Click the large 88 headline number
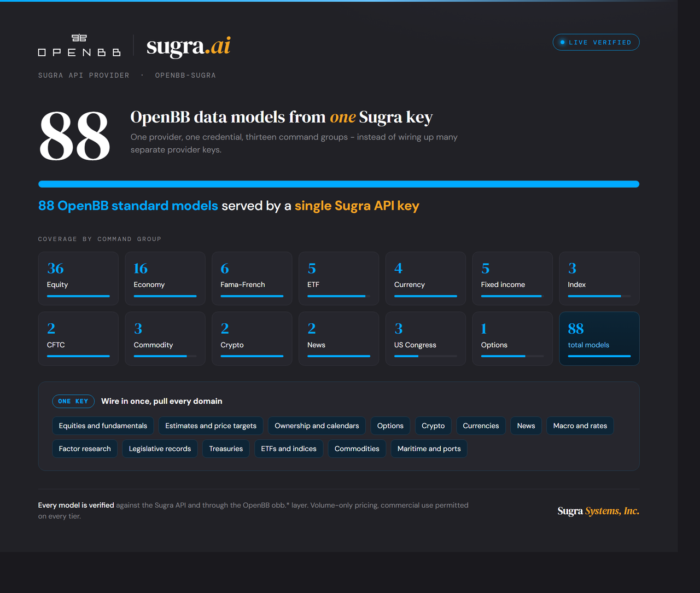The image size is (700, 593). click(75, 136)
